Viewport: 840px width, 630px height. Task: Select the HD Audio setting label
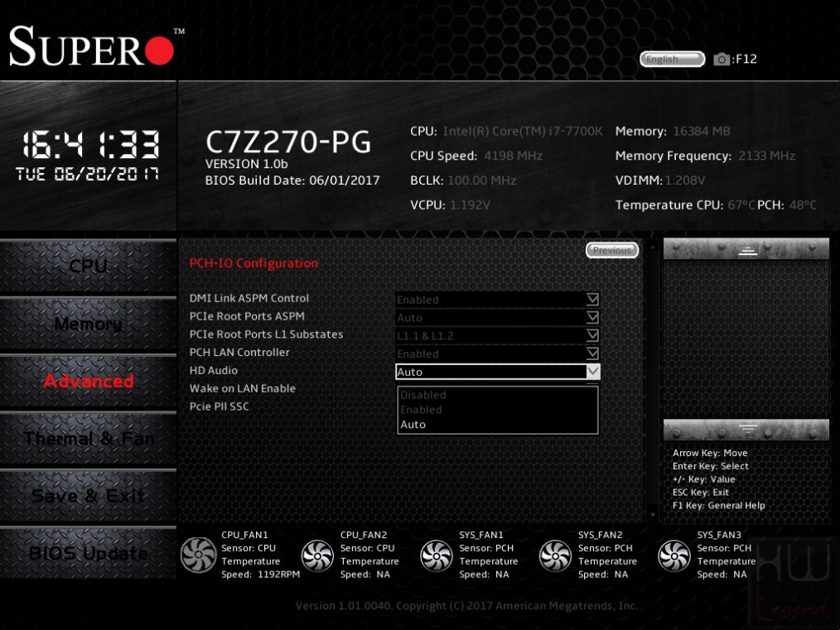click(213, 370)
